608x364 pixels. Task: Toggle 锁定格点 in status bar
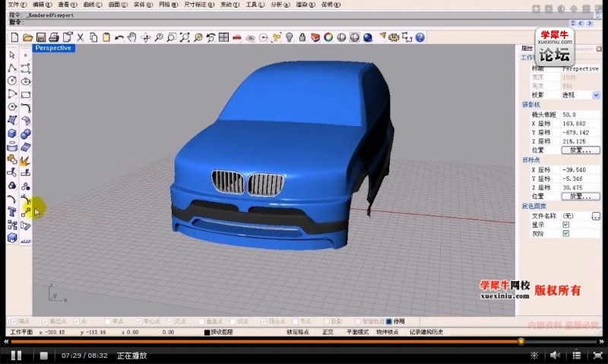pyautogui.click(x=298, y=332)
